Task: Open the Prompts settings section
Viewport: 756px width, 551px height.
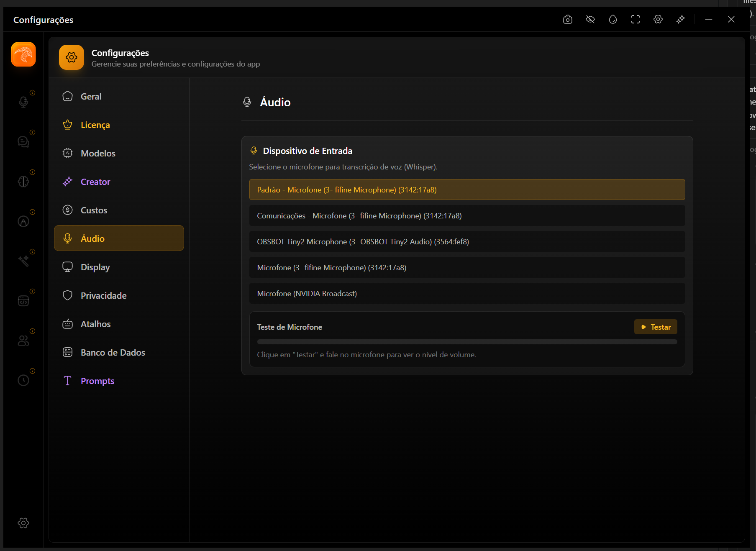Action: click(x=119, y=381)
